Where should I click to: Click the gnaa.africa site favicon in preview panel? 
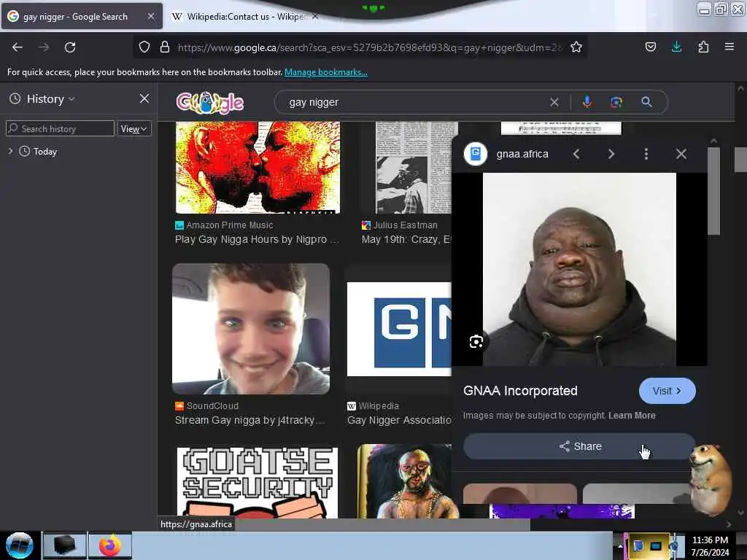click(476, 154)
